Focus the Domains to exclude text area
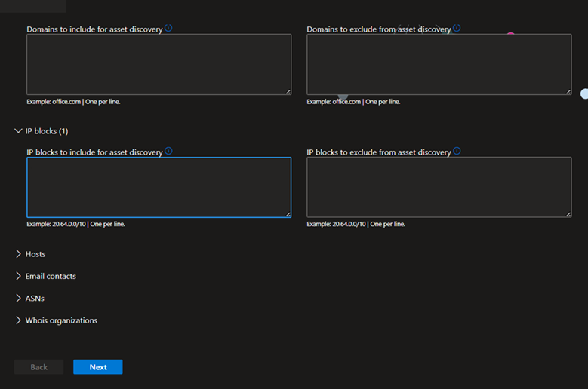This screenshot has height=389, width=588. pos(439,64)
